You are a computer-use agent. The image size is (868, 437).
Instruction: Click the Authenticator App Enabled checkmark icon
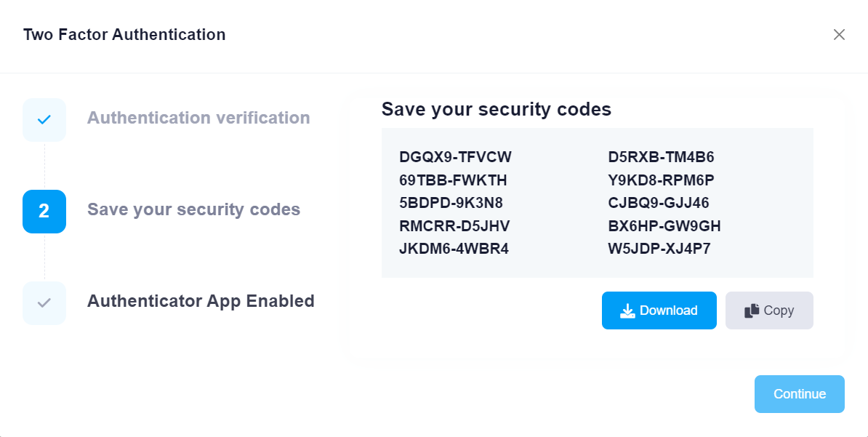(x=44, y=302)
